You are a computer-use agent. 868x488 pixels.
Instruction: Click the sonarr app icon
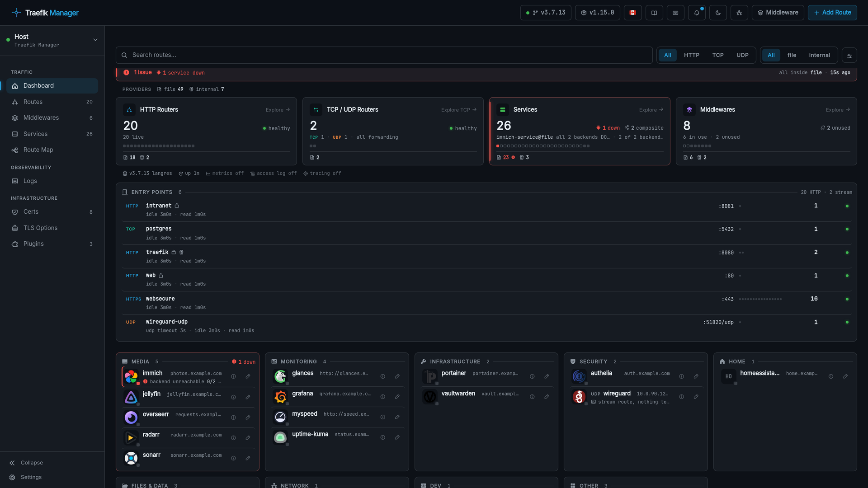131,458
